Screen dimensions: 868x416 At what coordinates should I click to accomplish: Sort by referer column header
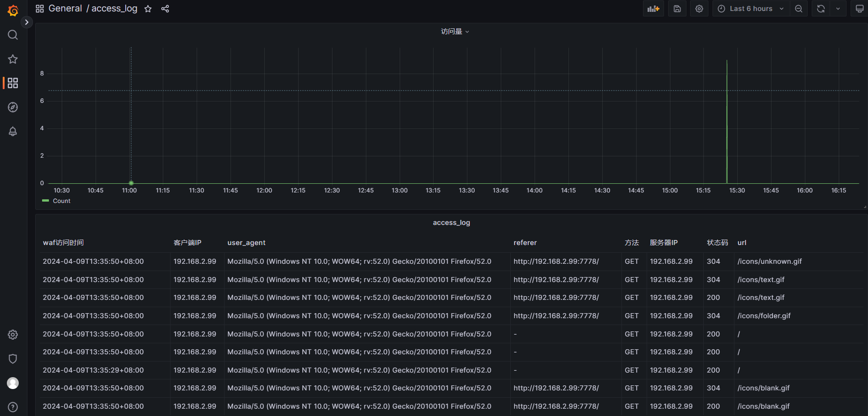point(525,243)
